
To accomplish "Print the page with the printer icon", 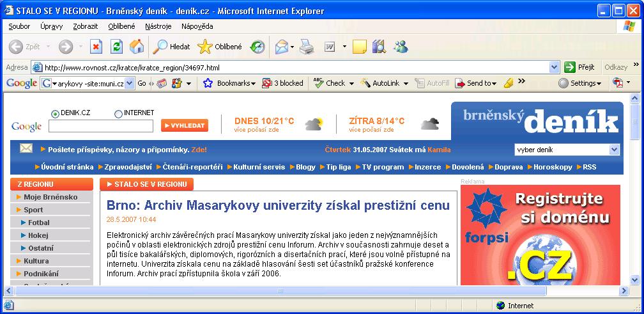I will (307, 47).
